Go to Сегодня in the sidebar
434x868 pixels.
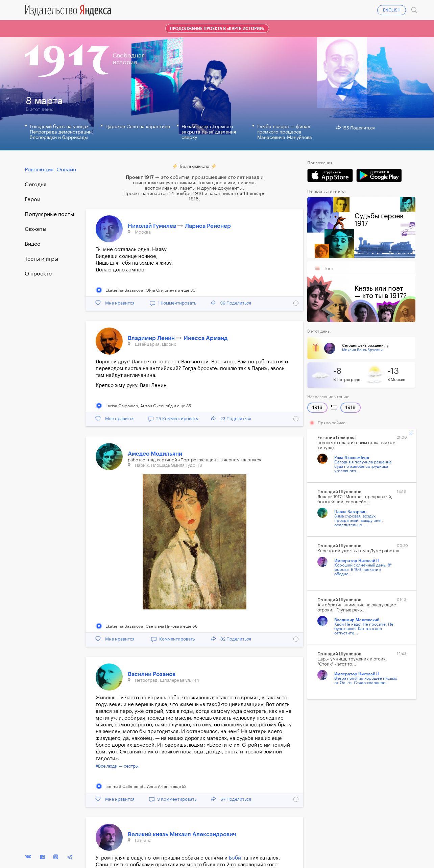35,185
